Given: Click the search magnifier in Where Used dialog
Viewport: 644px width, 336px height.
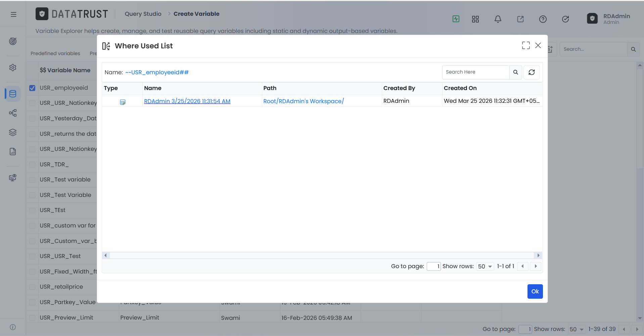Looking at the screenshot, I should pyautogui.click(x=515, y=72).
